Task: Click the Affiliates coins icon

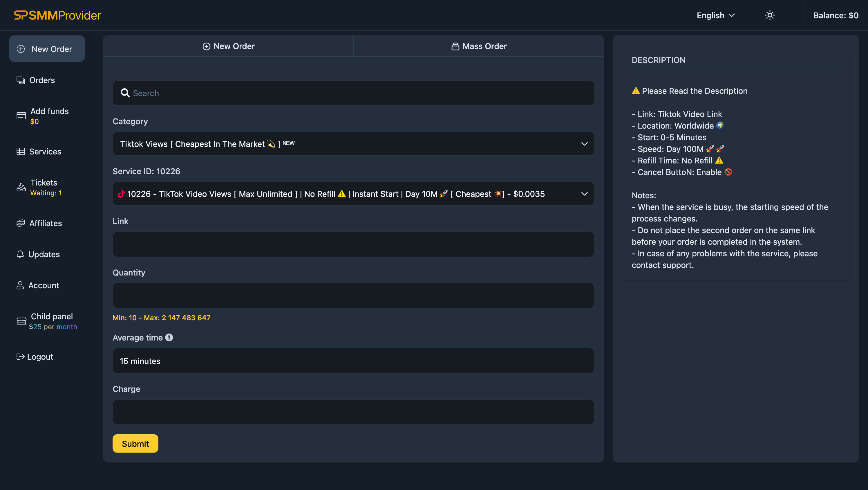Action: coord(21,223)
